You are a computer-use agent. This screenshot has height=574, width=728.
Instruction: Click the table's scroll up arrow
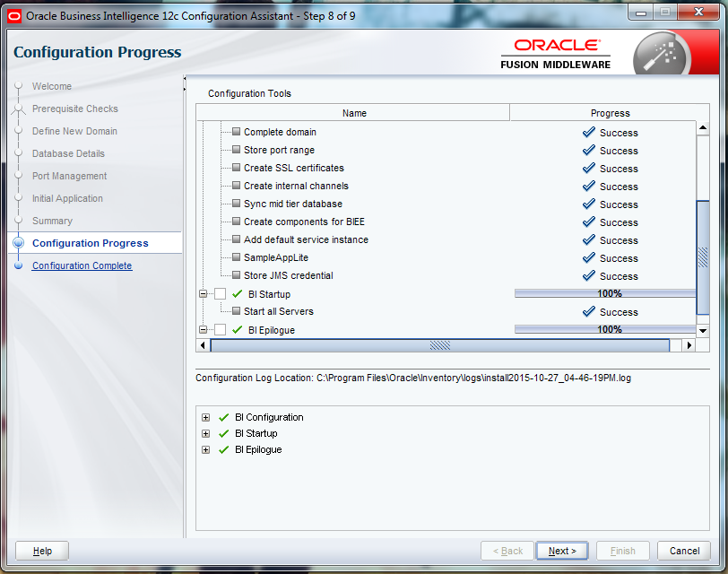[x=703, y=127]
